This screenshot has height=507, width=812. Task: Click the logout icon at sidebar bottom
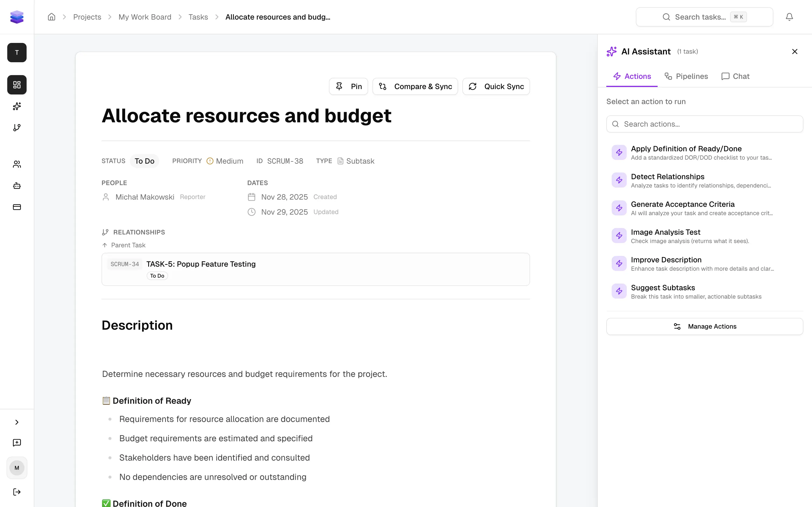pyautogui.click(x=16, y=491)
